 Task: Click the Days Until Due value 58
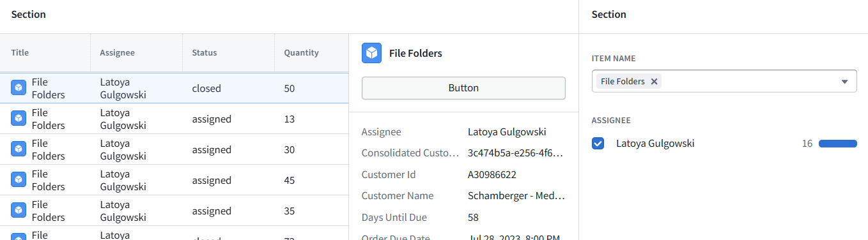pos(474,217)
